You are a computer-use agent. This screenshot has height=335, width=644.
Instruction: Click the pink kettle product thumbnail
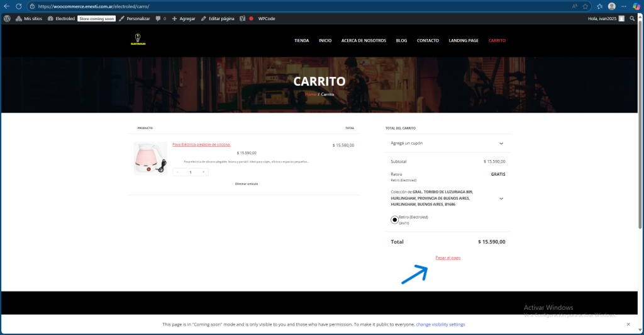[150, 159]
